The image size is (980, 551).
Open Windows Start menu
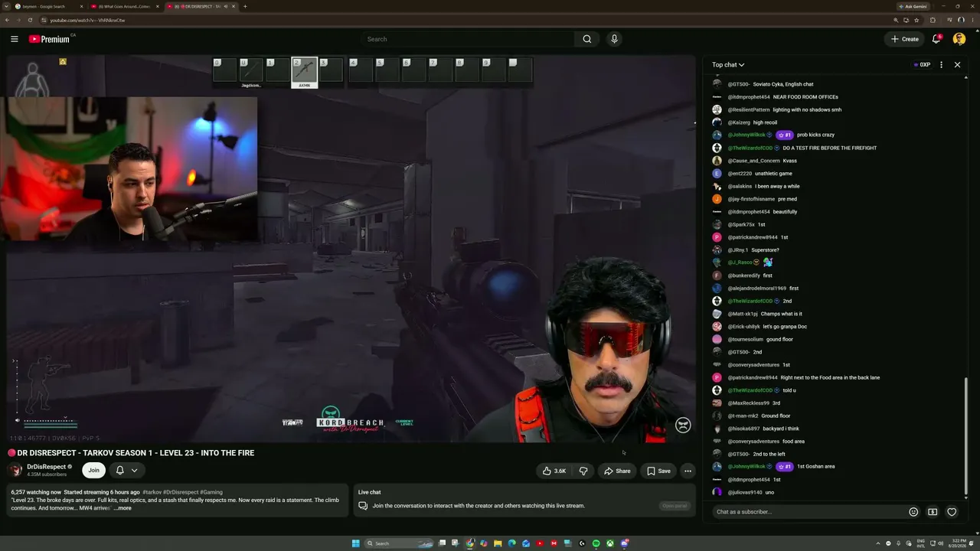(x=356, y=543)
